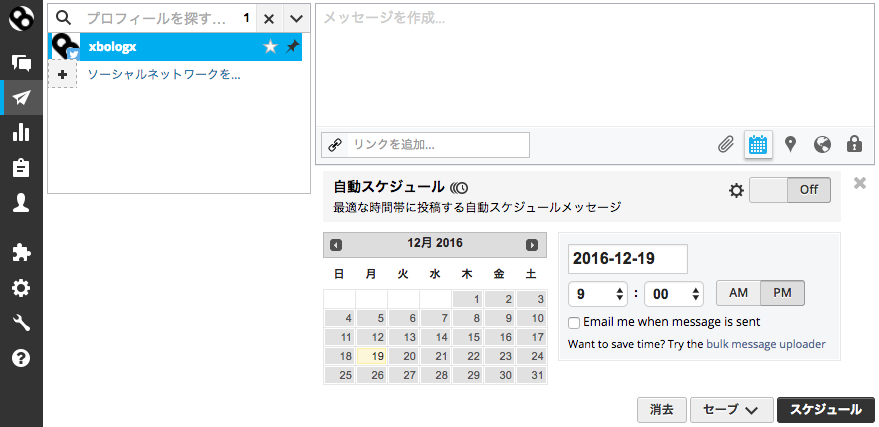Screen dimensions: 879x427
Task: Click 12月 2016 calendar header
Action: pos(434,243)
